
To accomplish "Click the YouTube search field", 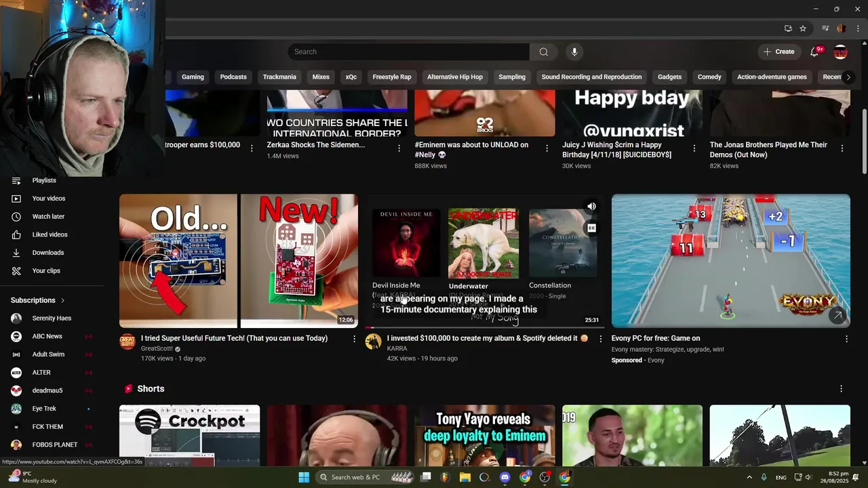I will click(x=408, y=52).
